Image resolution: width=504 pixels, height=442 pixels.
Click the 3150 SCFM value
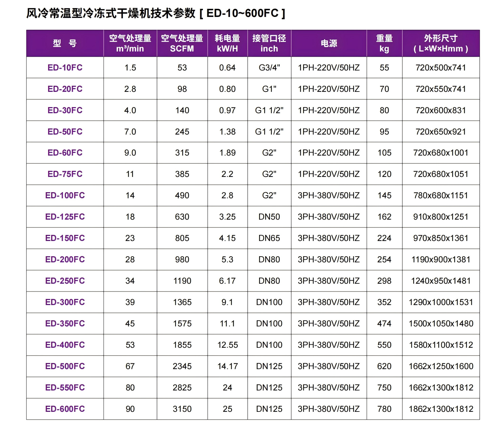click(x=182, y=409)
